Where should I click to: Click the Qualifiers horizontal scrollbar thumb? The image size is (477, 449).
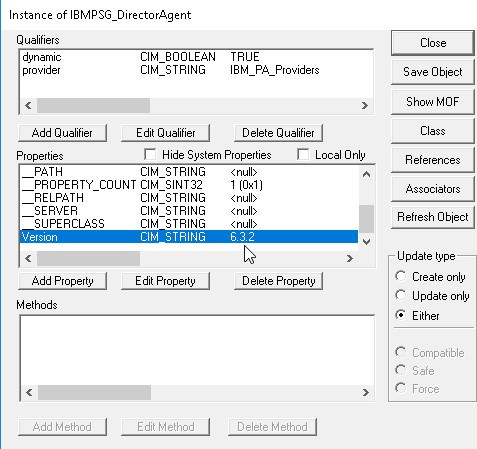pos(93,106)
